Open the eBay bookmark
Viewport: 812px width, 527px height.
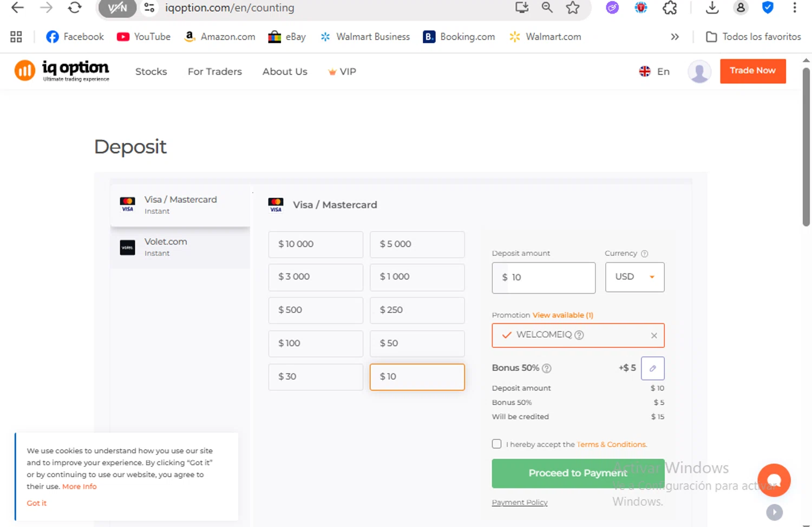coord(287,37)
